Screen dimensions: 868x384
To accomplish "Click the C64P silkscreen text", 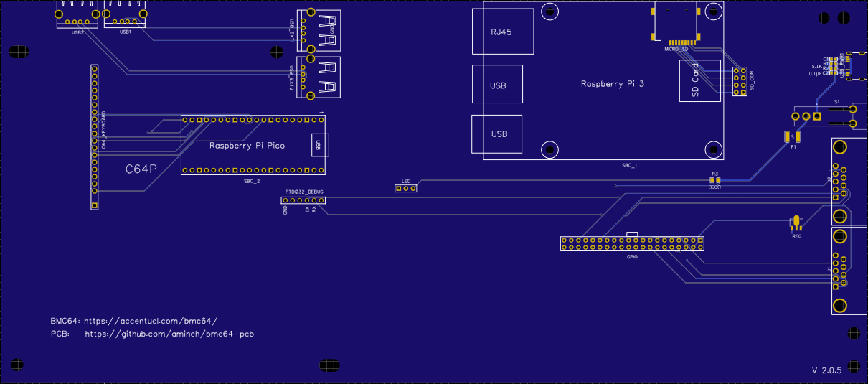I will pos(141,169).
